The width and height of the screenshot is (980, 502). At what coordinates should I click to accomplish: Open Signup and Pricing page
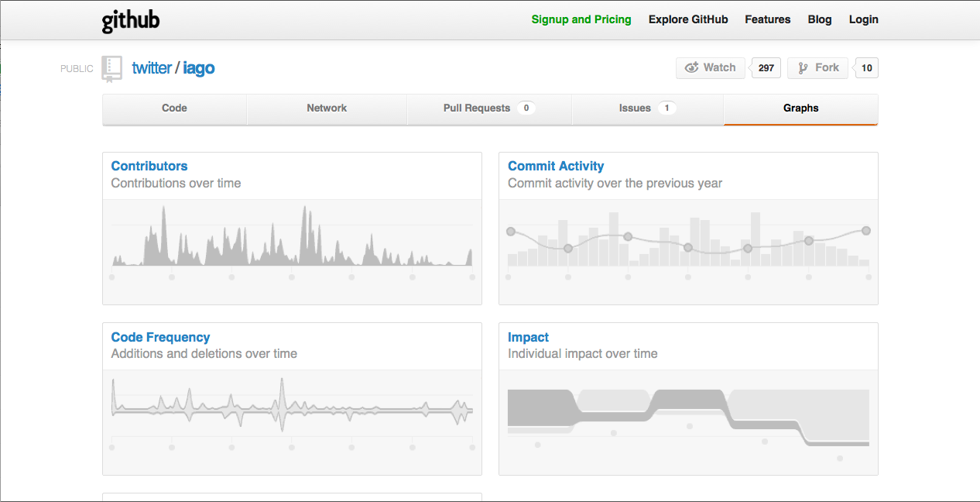click(x=581, y=19)
